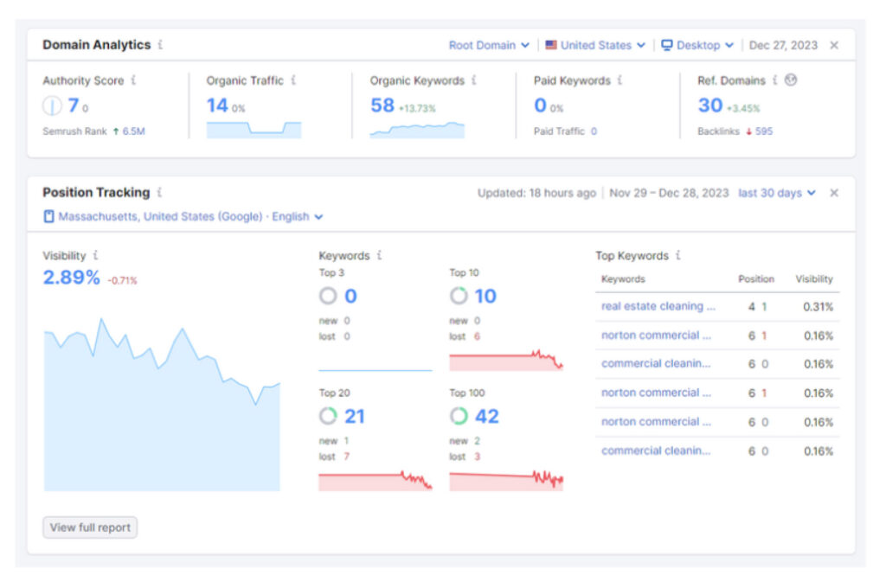This screenshot has height=588, width=886.
Task: Open the United States country dropdown
Action: tap(595, 45)
